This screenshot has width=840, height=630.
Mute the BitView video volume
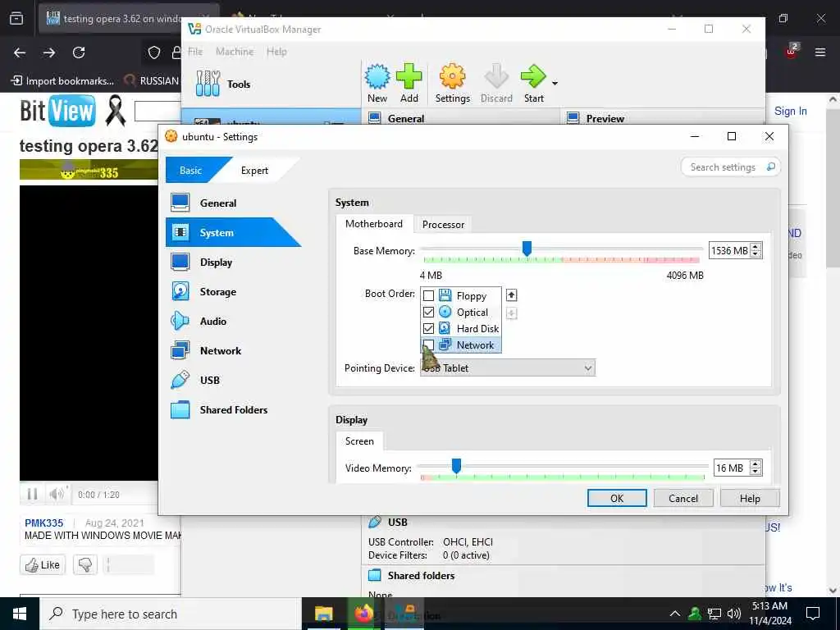click(x=57, y=494)
